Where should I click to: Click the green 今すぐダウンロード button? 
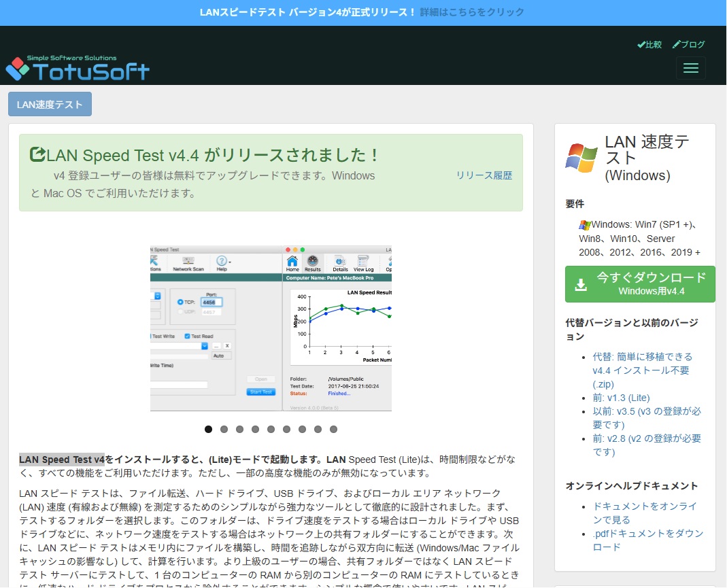coord(640,284)
